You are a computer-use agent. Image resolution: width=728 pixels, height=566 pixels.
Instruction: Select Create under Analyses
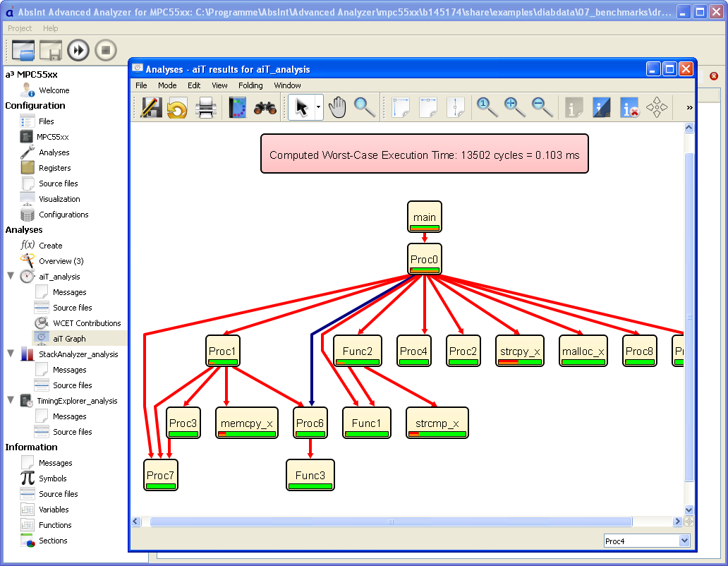tap(51, 246)
